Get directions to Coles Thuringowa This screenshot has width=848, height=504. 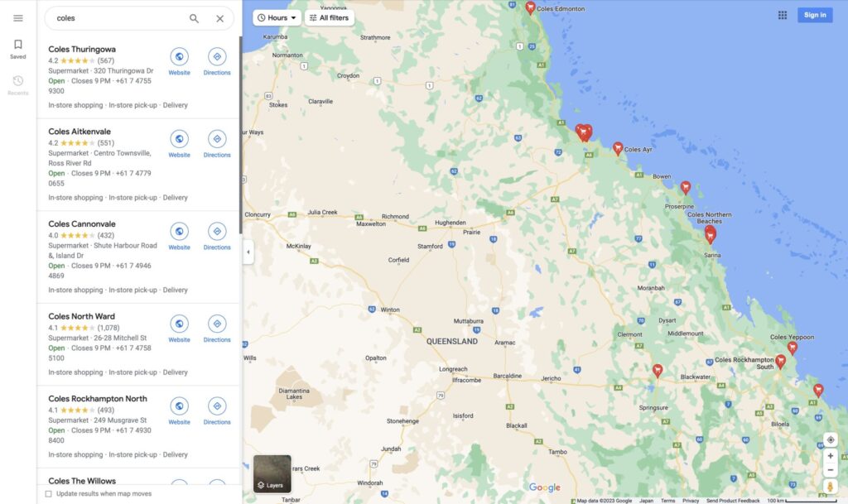point(217,61)
